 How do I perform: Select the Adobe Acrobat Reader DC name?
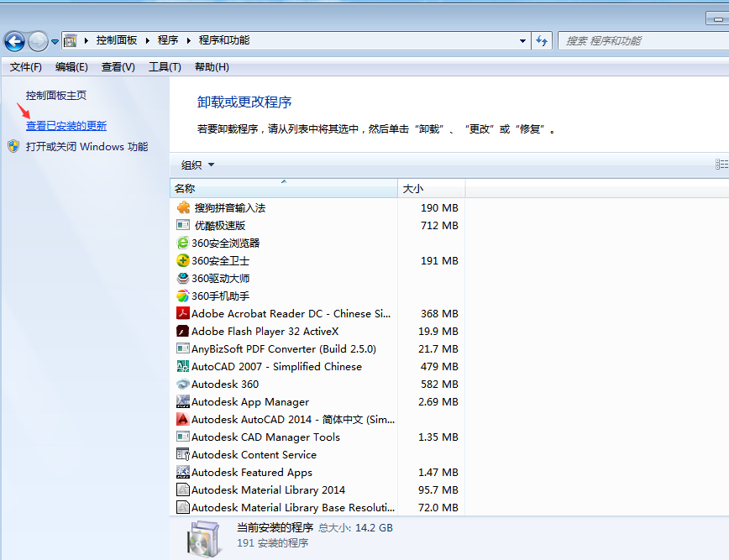291,314
